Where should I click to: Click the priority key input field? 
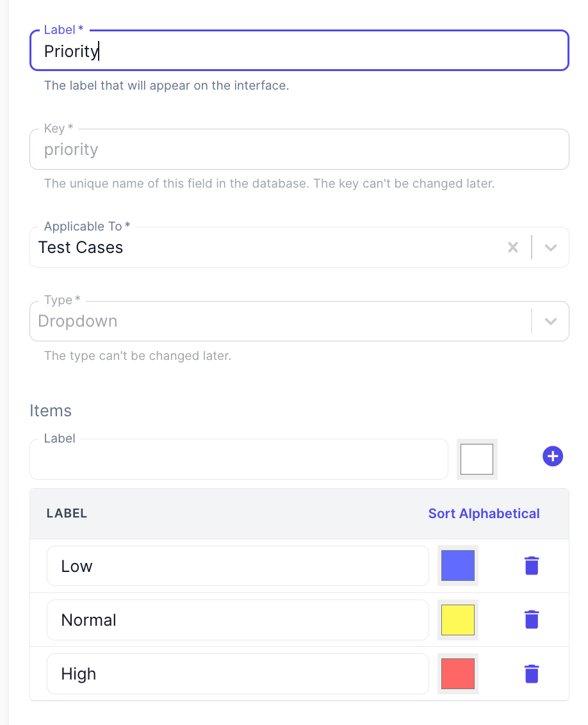(299, 149)
